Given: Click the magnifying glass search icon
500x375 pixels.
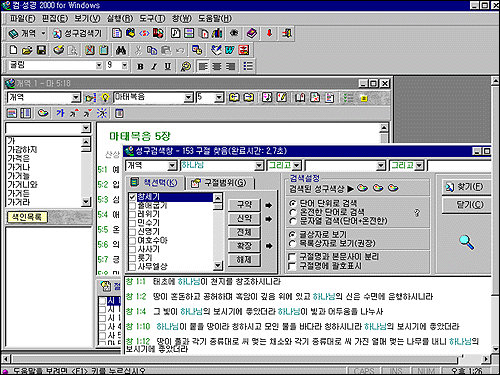Looking at the screenshot, I should pos(467,242).
